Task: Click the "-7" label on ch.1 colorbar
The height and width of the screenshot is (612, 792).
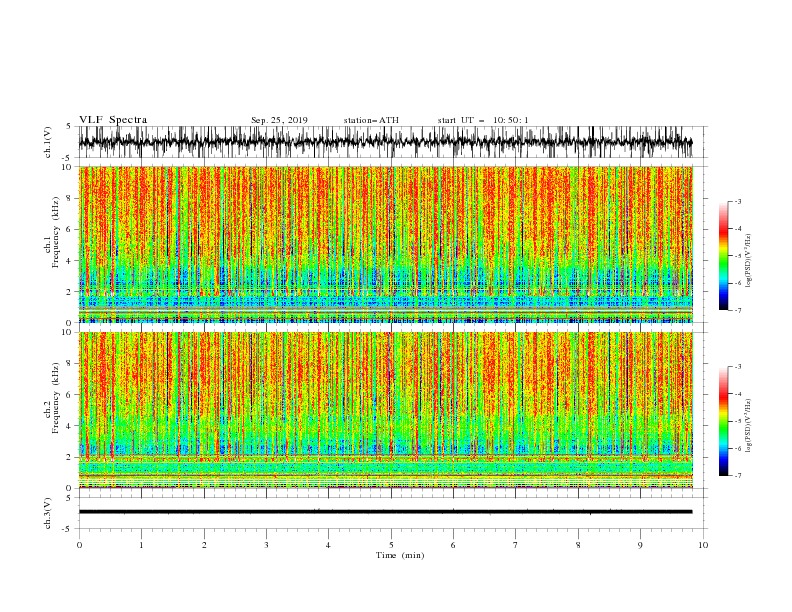Action: click(x=738, y=310)
